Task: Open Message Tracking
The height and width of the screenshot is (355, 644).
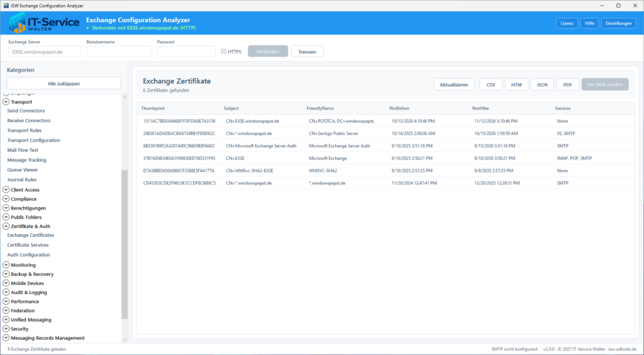Action: (x=26, y=160)
